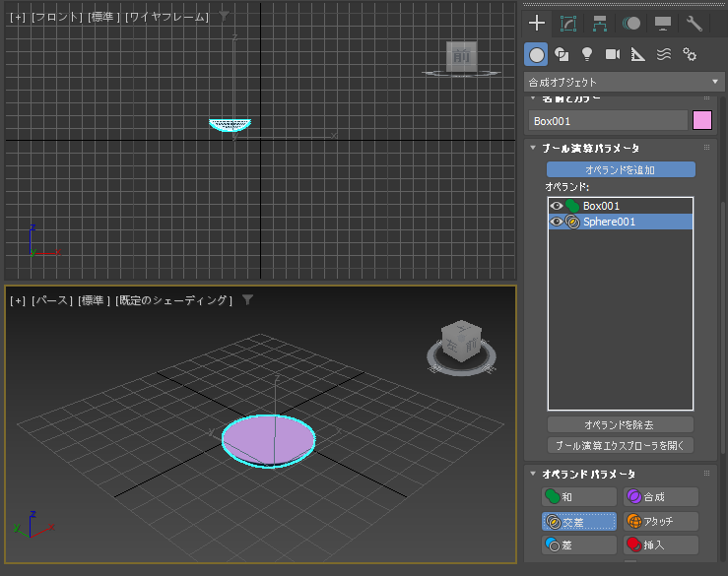Select the Geometry category icon
This screenshot has height=576, width=728.
(536, 55)
